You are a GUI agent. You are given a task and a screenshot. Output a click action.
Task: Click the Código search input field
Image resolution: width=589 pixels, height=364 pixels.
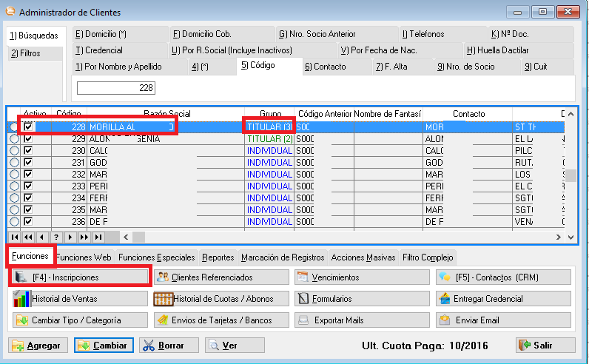(116, 88)
